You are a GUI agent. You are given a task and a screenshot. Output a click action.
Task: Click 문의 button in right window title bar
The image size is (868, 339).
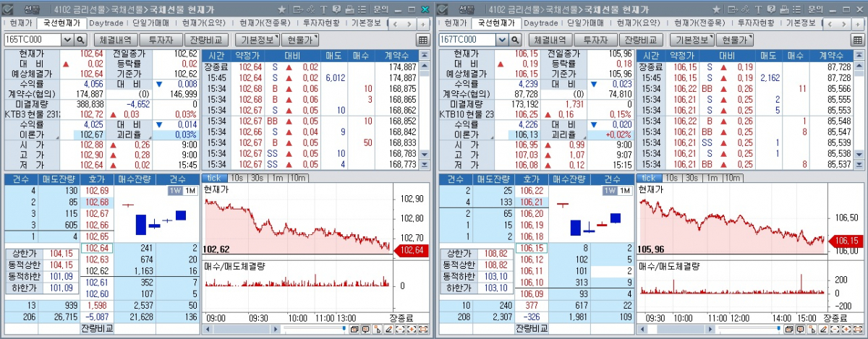tap(815, 9)
